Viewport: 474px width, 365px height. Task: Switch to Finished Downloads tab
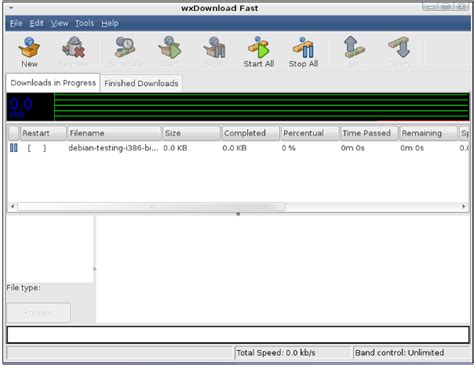pyautogui.click(x=141, y=83)
